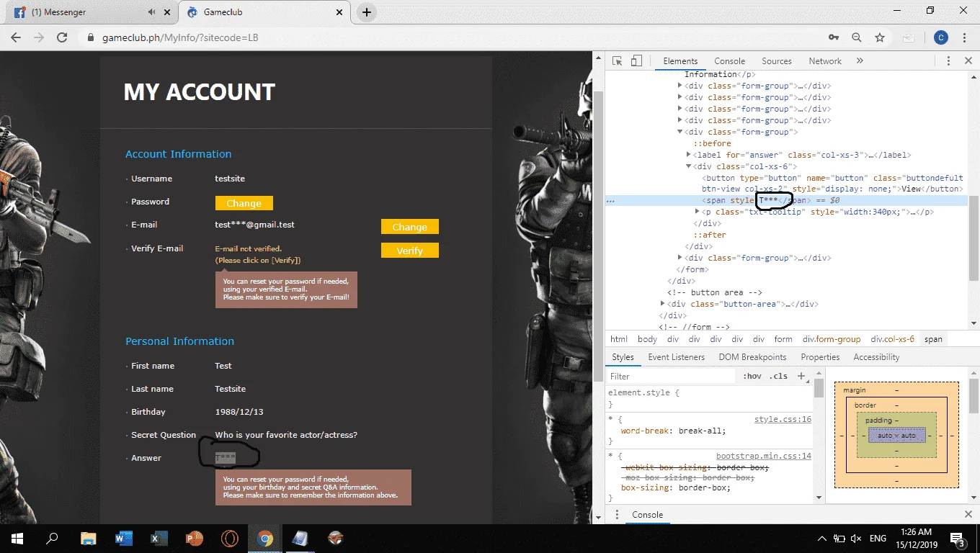This screenshot has width=980, height=553.
Task: Open the notification center icon
Action: (958, 538)
